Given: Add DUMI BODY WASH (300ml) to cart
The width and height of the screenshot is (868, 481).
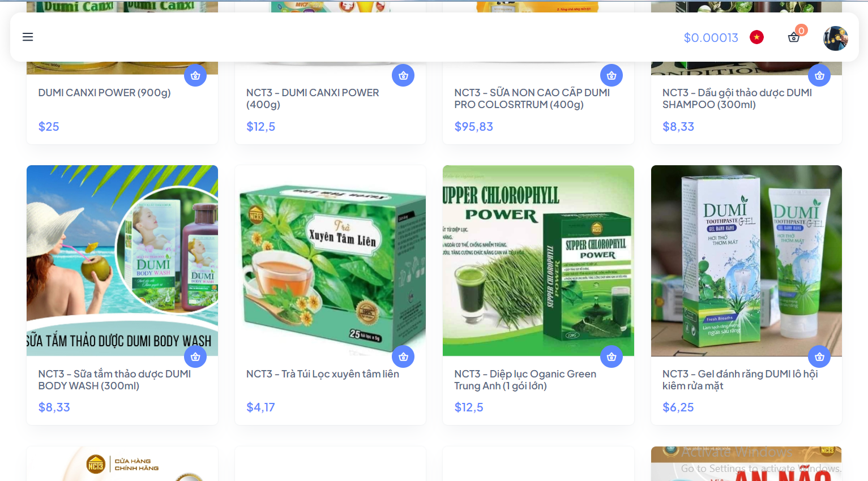Looking at the screenshot, I should (195, 357).
